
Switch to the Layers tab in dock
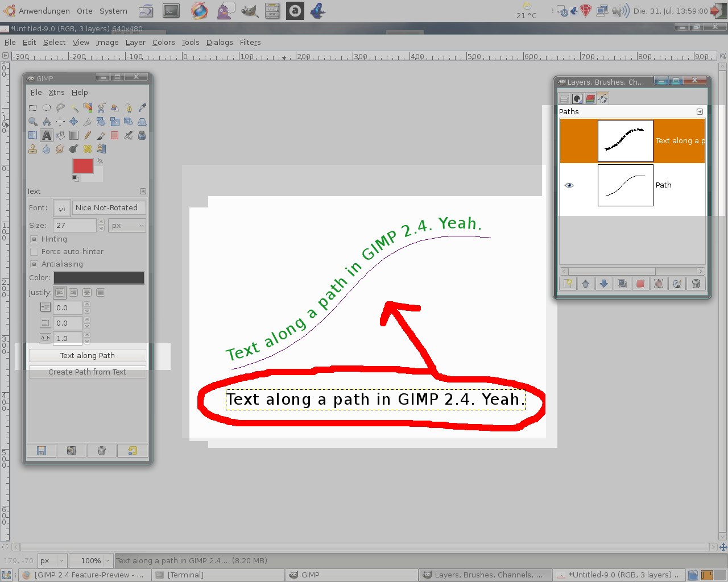click(564, 99)
